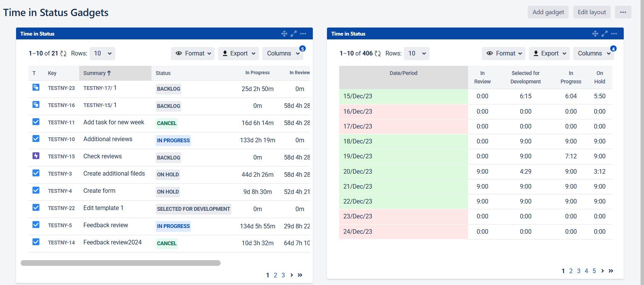Click the subtask icon for TESTNY-23
Image resolution: width=644 pixels, height=285 pixels.
click(36, 88)
